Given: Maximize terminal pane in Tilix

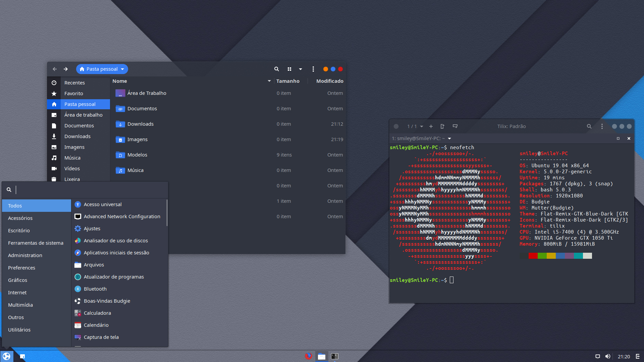Looking at the screenshot, I should 618,138.
